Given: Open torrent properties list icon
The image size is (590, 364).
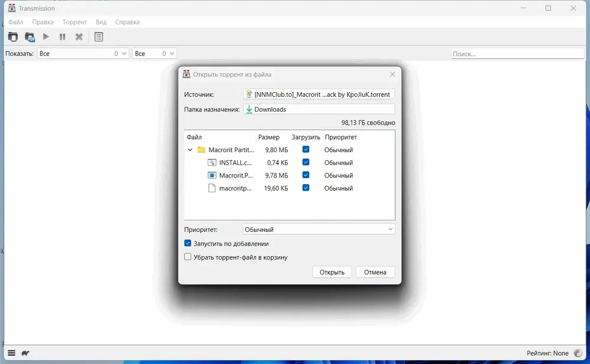Looking at the screenshot, I should point(99,37).
